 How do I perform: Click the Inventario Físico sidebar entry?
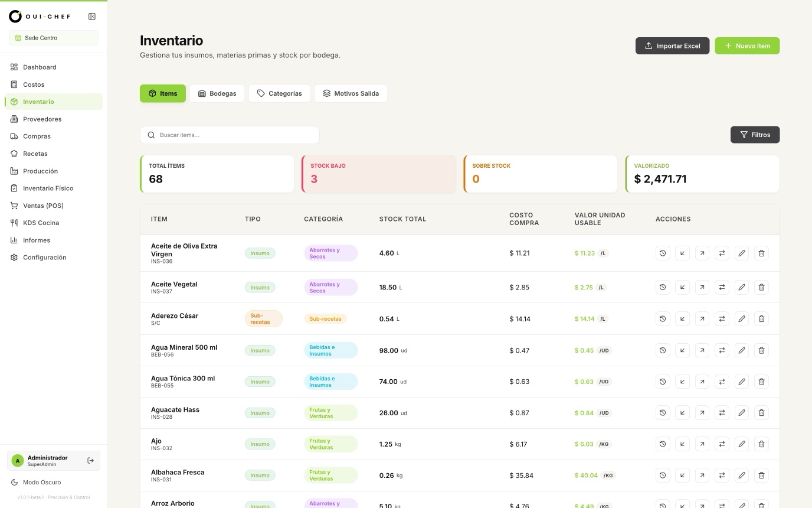[54, 188]
